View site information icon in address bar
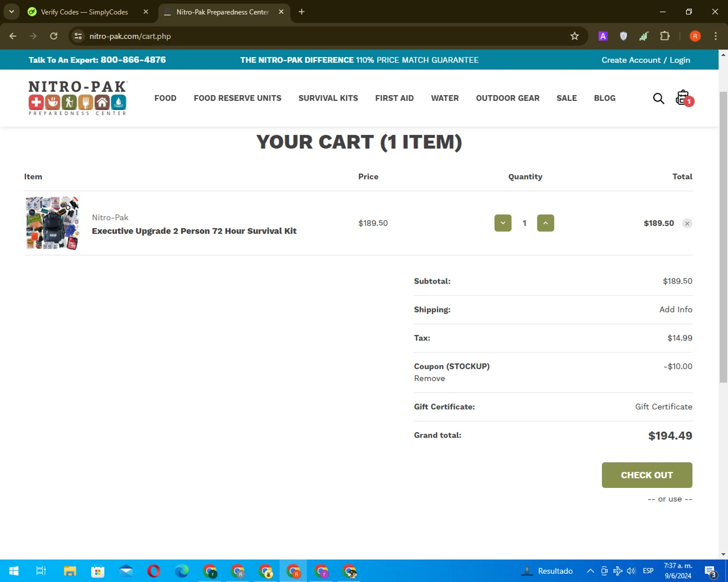 pyautogui.click(x=78, y=36)
